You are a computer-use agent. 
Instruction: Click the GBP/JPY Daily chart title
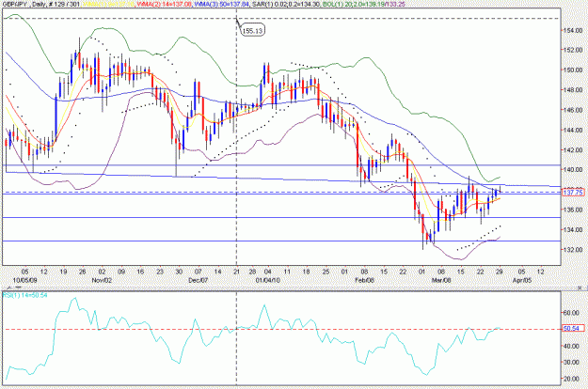coord(40,5)
